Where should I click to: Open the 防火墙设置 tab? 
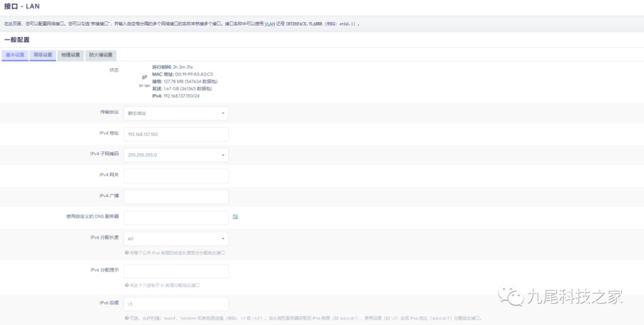tap(101, 55)
